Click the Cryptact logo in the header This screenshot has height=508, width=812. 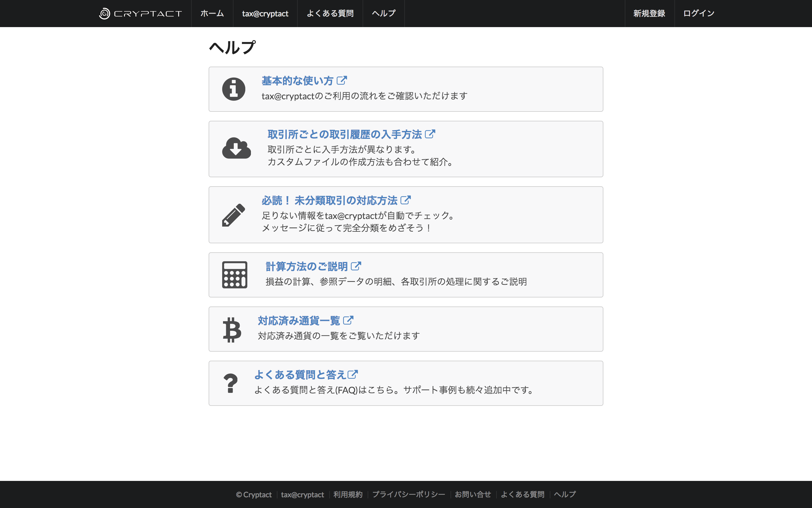point(140,14)
